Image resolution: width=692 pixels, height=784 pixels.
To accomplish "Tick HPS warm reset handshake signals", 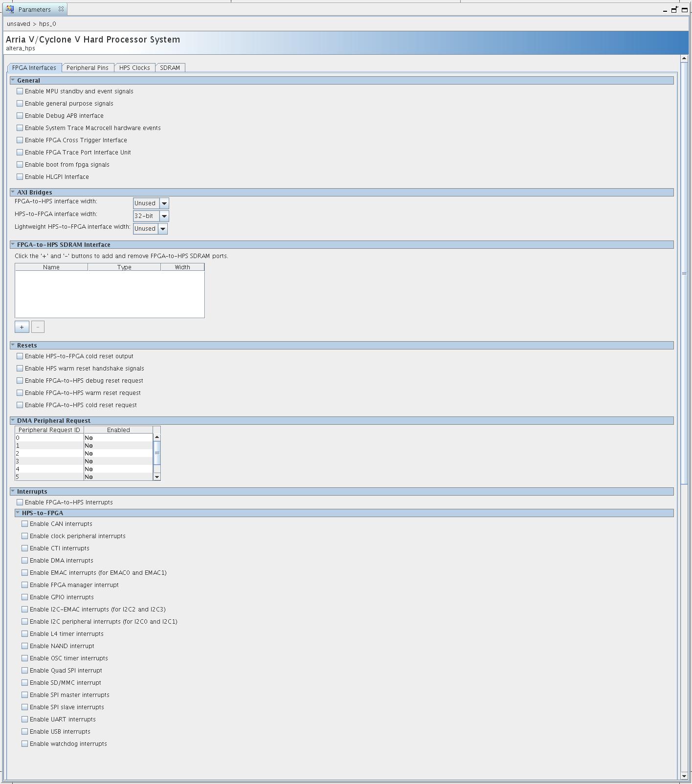I will (20, 369).
